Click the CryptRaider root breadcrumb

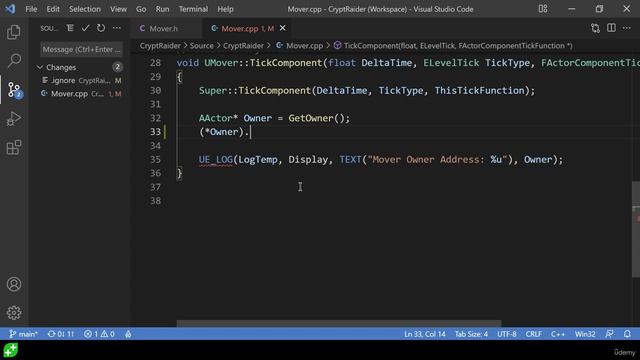tap(160, 46)
